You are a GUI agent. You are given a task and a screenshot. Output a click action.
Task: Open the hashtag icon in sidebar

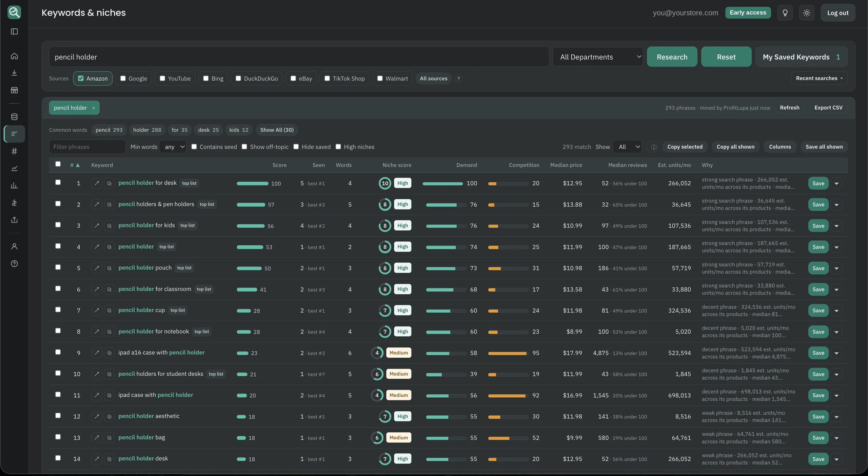pos(14,151)
